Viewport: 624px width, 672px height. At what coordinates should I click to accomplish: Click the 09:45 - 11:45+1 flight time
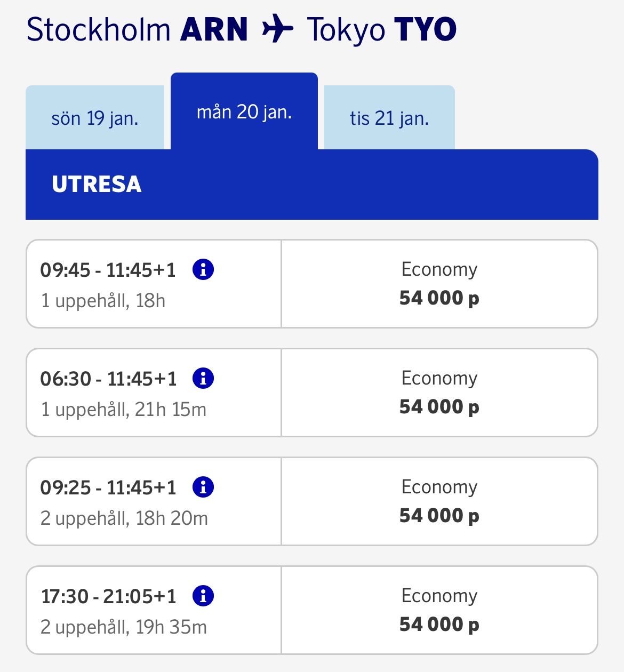(x=108, y=270)
